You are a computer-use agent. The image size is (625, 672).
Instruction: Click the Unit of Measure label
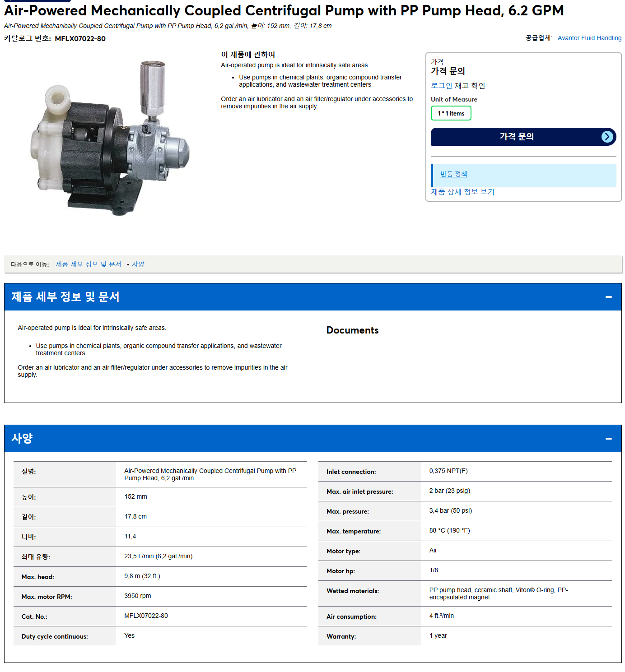[454, 99]
